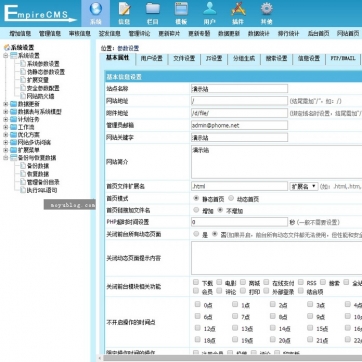Switch to the JS设置 tab

point(214,59)
